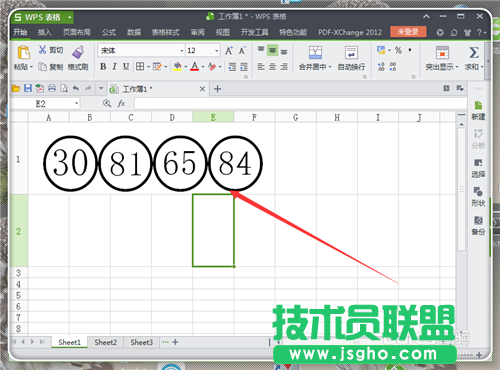Click the Paste clipboard icon
The height and width of the screenshot is (370, 500).
(x=23, y=53)
